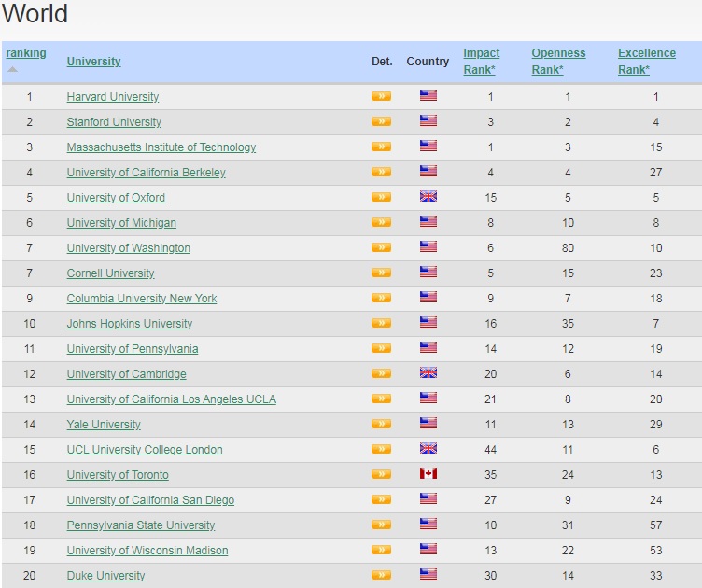This screenshot has height=588, width=702.
Task: Open Johns Hopkins University link
Action: (x=130, y=324)
